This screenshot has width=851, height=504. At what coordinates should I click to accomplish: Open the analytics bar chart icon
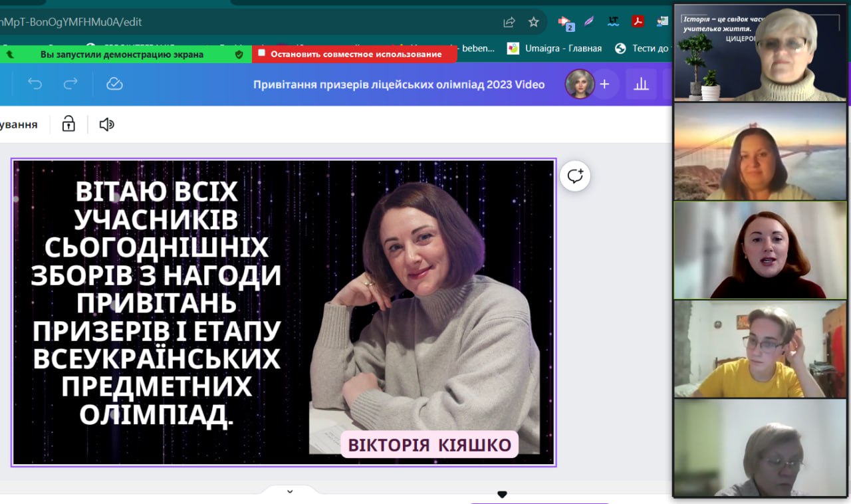pyautogui.click(x=641, y=84)
